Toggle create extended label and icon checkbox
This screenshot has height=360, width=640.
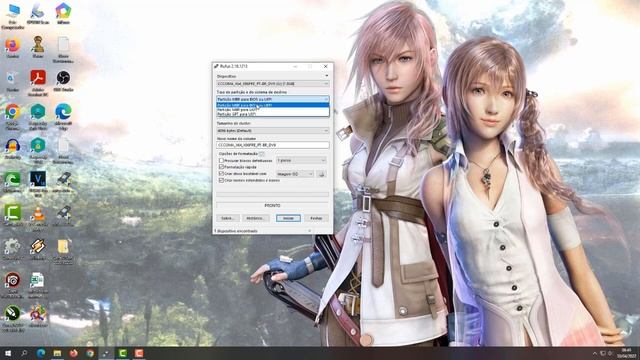221,180
